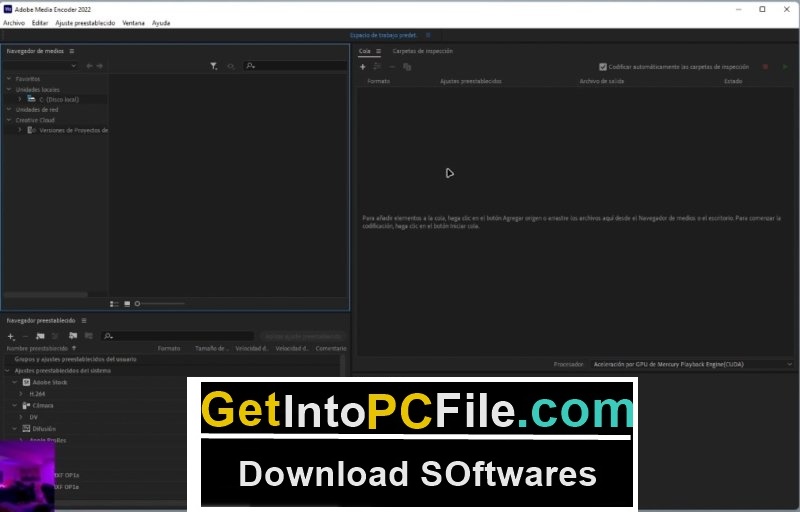Expand Versiones de Proyectos de node
This screenshot has height=512, width=800.
[19, 130]
